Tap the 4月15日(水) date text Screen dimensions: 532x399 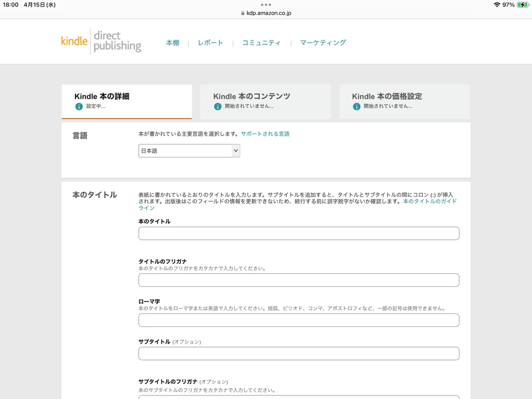[x=39, y=5]
